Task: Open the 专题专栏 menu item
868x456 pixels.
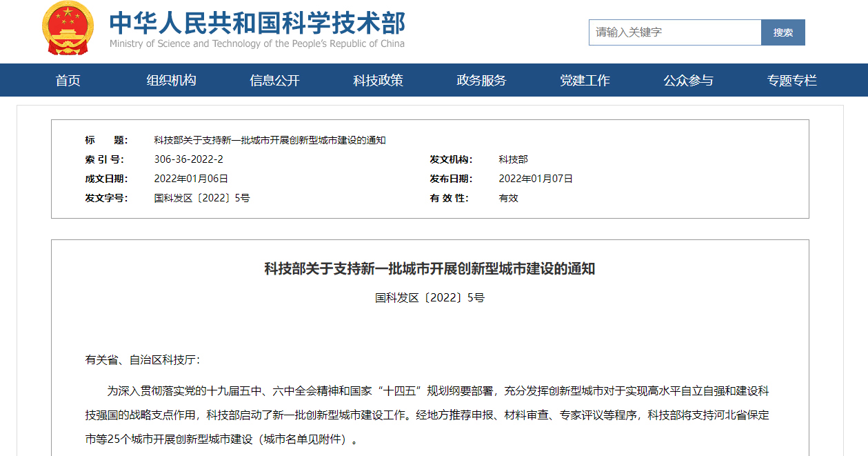Action: (x=792, y=80)
